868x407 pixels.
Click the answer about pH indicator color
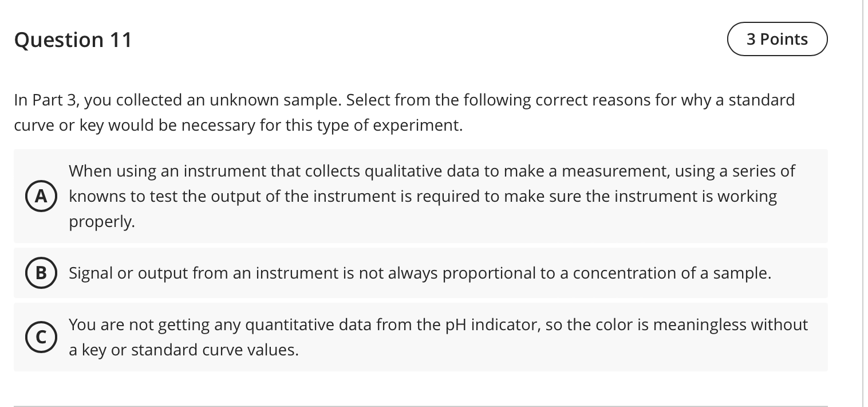point(421,337)
